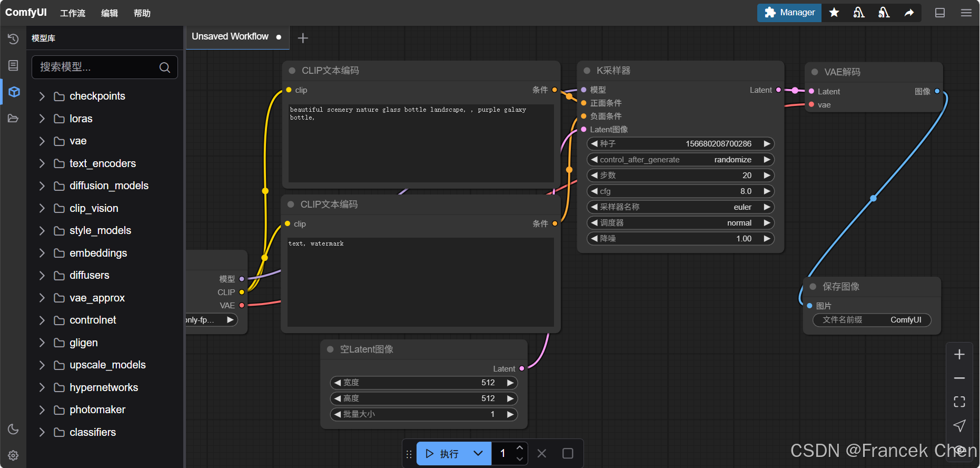Toggle dark theme moon icon
This screenshot has height=468, width=980.
click(13, 429)
